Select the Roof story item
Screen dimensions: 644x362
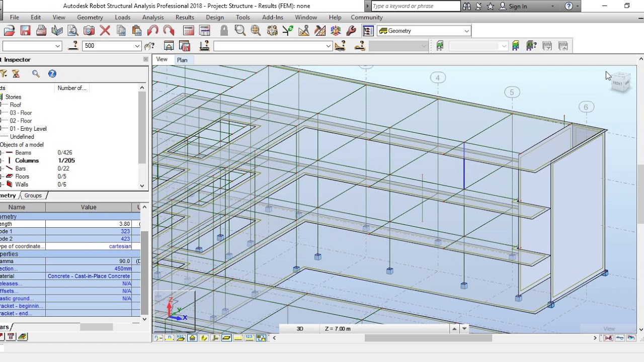16,105
